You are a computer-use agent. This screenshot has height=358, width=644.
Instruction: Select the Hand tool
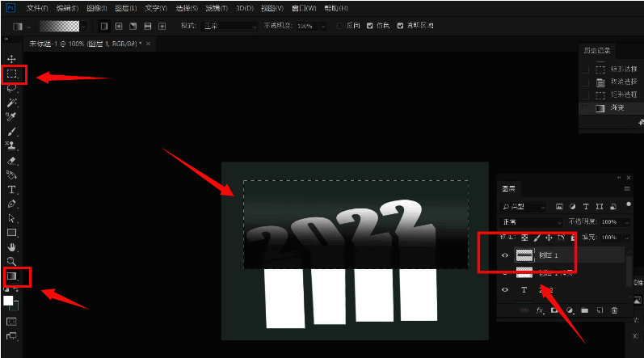point(11,247)
